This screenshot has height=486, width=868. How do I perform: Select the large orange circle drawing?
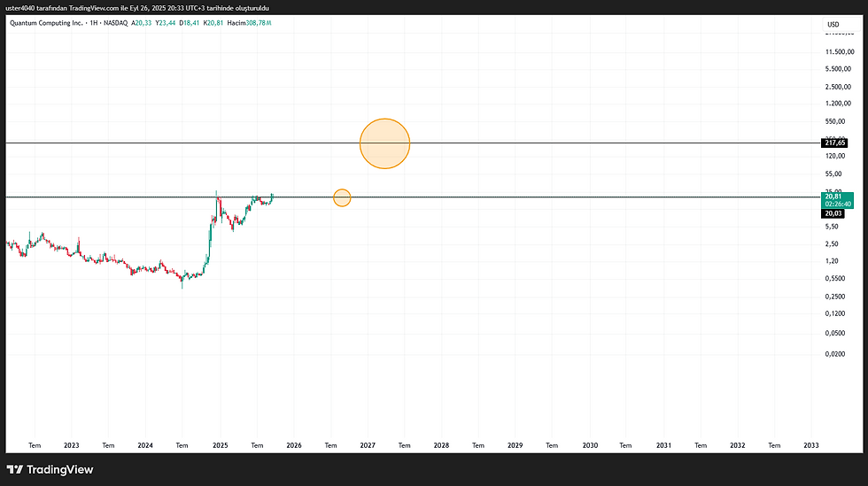(384, 143)
